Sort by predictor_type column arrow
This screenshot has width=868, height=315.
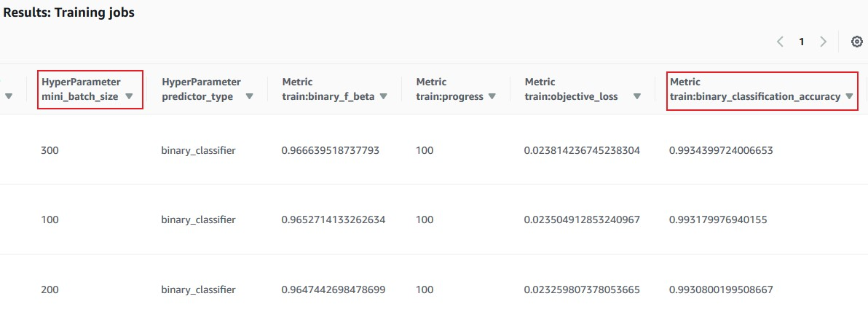click(x=249, y=96)
